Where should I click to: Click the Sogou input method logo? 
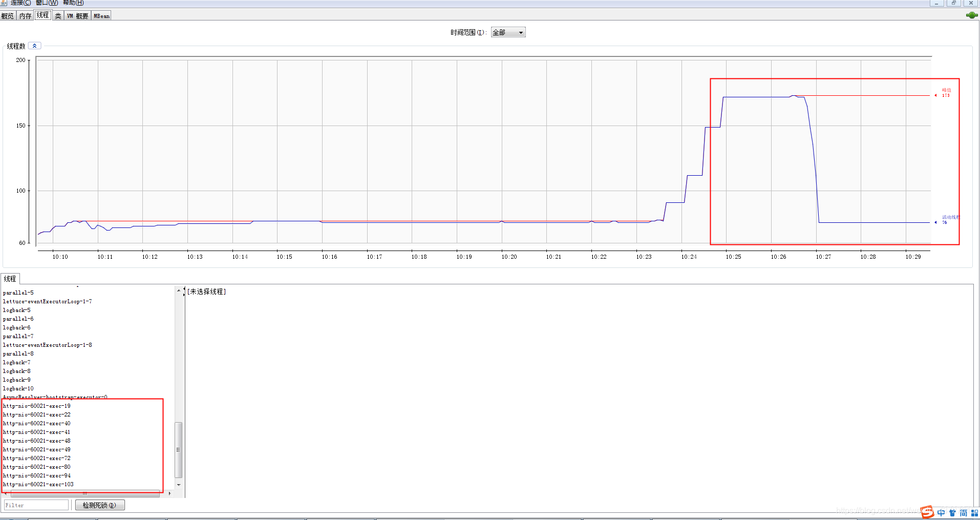(927, 512)
